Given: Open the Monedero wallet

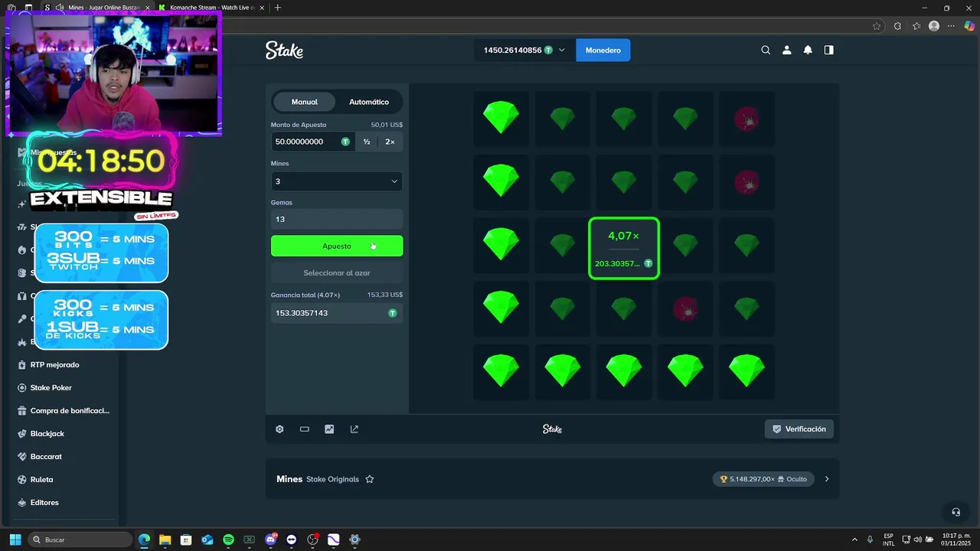Looking at the screenshot, I should 603,51.
